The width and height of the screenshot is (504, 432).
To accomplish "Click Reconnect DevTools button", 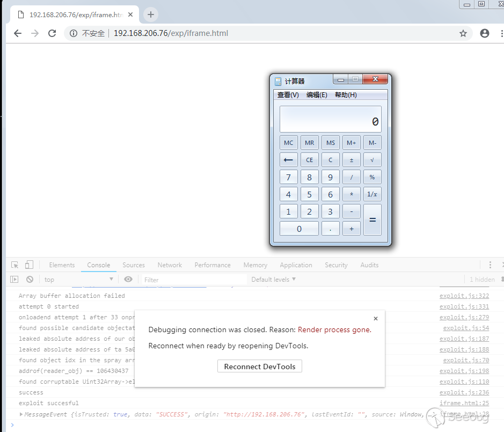I will pos(260,366).
